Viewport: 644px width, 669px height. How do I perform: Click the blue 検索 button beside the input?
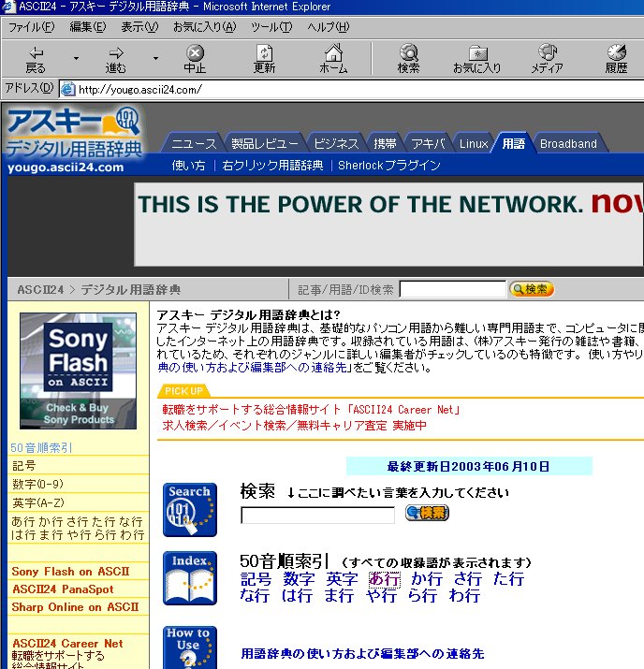coord(427,513)
